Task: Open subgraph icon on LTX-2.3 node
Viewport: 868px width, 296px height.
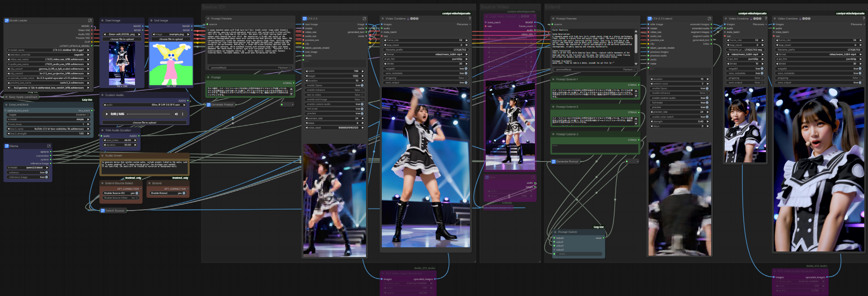Action: tap(364, 19)
